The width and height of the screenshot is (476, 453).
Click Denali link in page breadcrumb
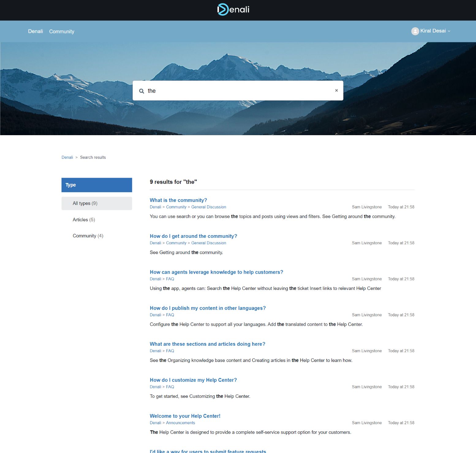tap(67, 157)
